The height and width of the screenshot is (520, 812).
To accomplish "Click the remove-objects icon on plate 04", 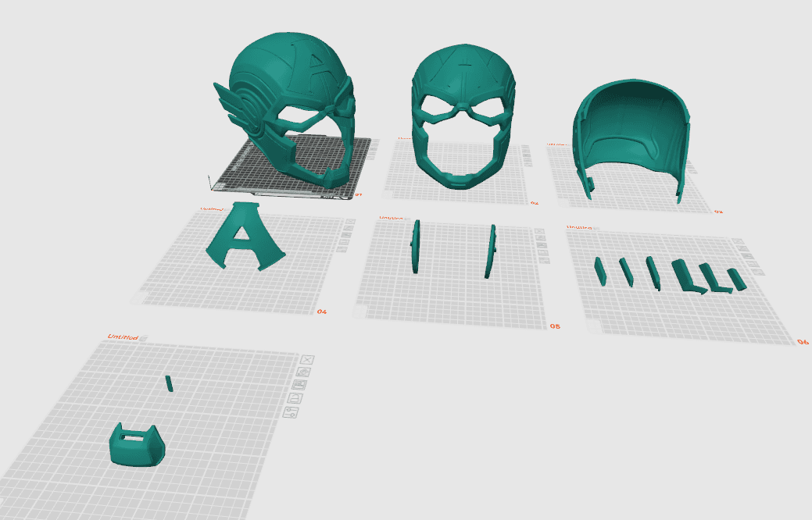I will 351,222.
